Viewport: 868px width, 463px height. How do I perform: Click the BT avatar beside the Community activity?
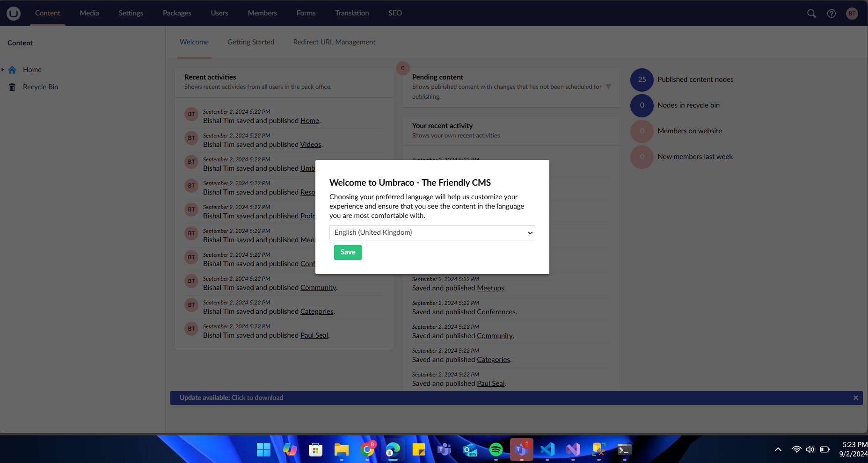[191, 281]
